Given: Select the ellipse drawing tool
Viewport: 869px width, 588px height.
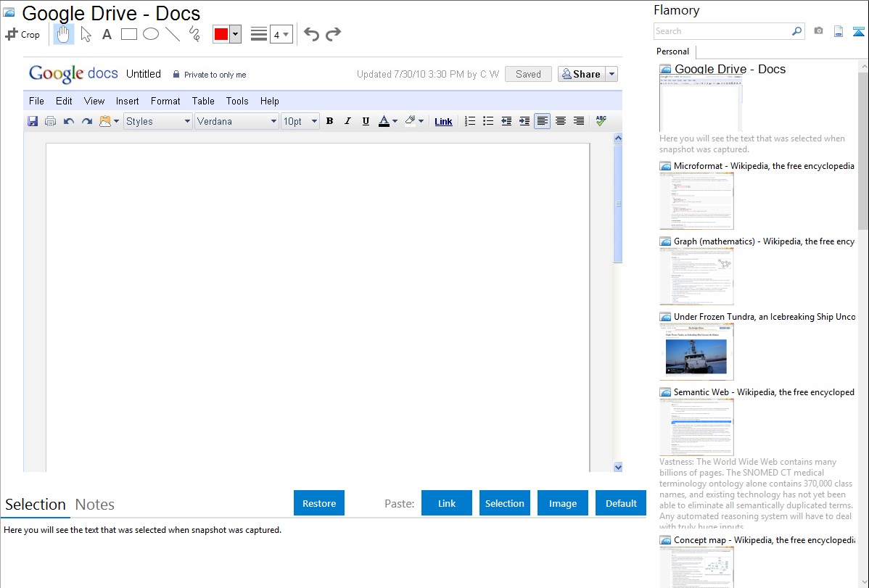Looking at the screenshot, I should (x=151, y=34).
